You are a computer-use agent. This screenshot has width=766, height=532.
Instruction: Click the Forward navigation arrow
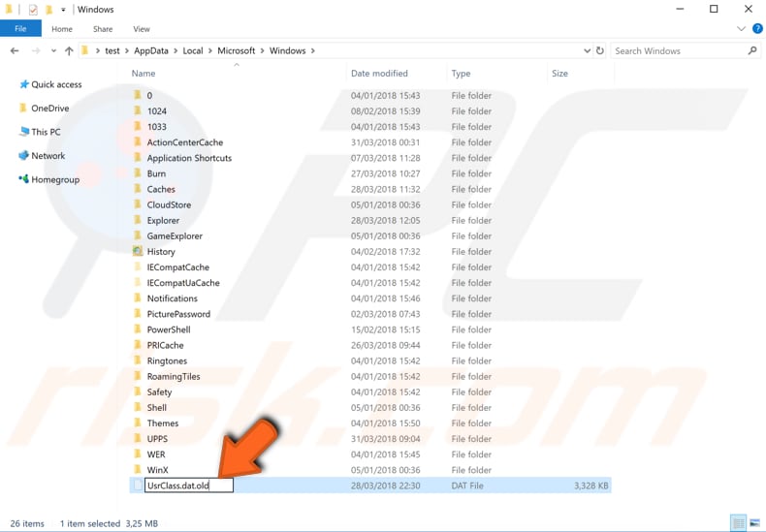coord(36,50)
